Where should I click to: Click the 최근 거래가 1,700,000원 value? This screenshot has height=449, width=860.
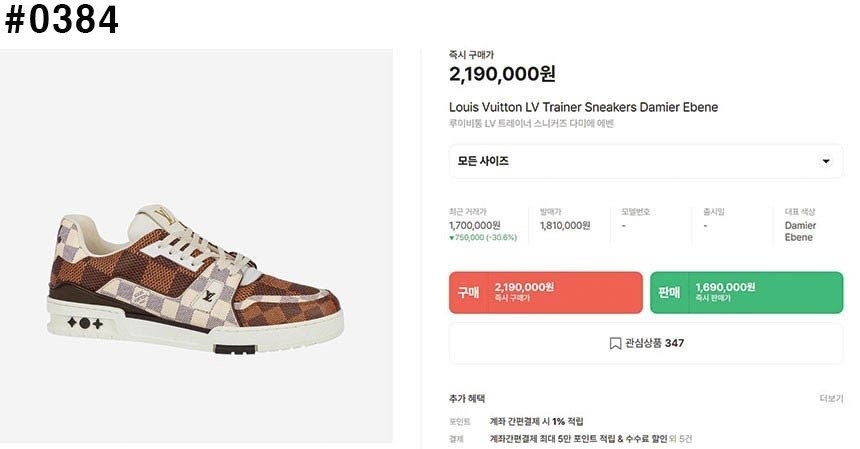point(475,225)
